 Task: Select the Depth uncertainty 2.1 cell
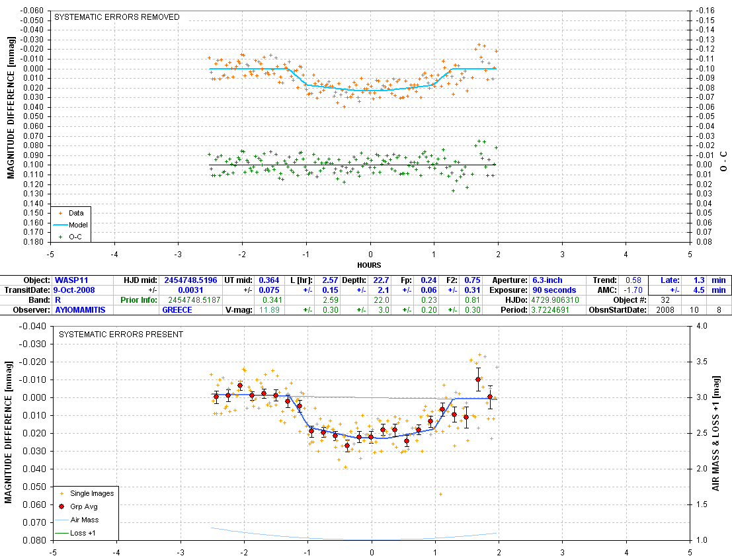(x=384, y=290)
